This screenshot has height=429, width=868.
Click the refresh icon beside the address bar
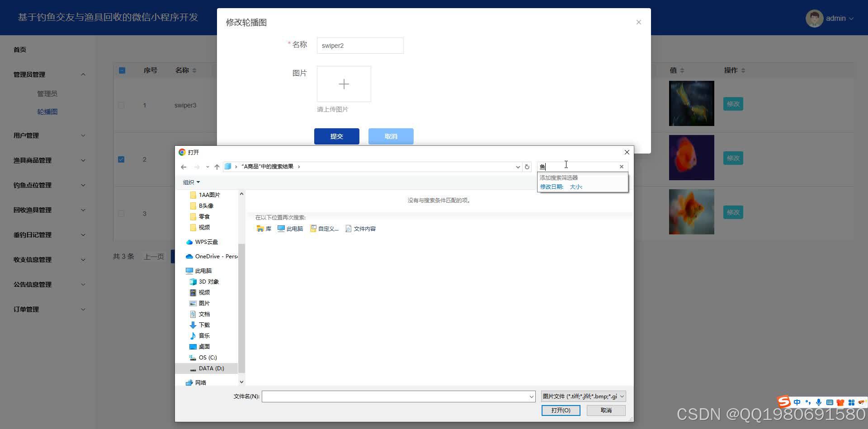click(x=527, y=167)
